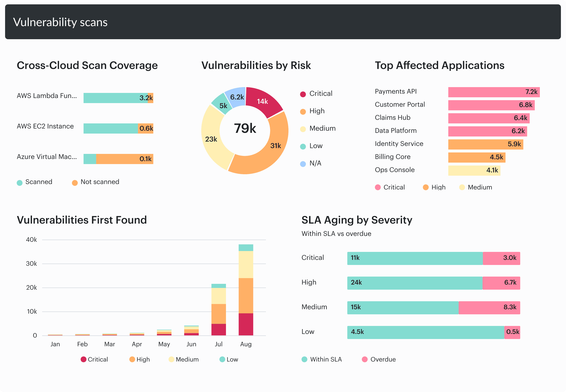Toggle High legend under Vulnerabilities First Found
The width and height of the screenshot is (566, 392).
[x=139, y=360]
